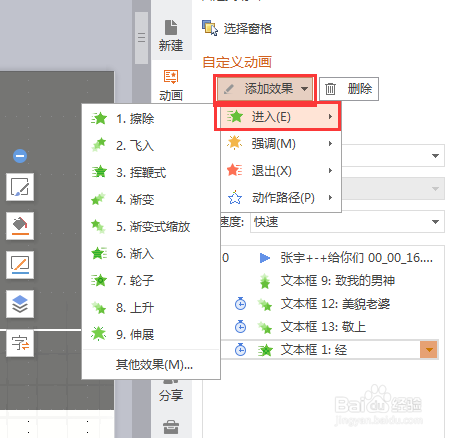
Task: Expand the 退出(X) exit submenu
Action: click(x=281, y=171)
